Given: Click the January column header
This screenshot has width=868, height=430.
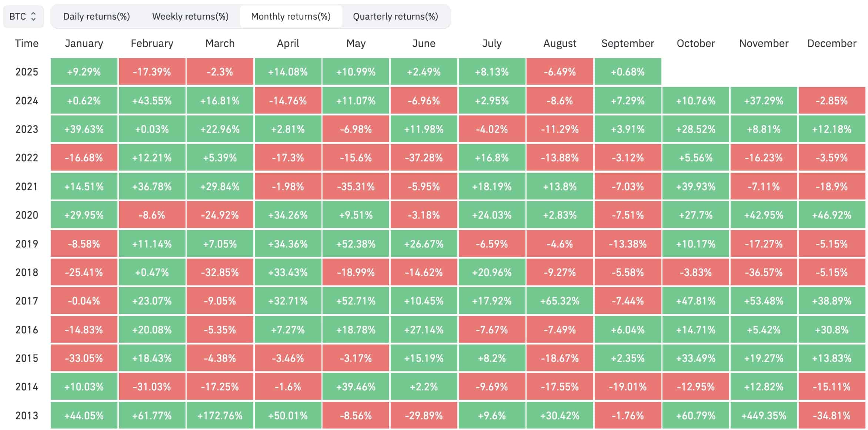Looking at the screenshot, I should click(84, 43).
